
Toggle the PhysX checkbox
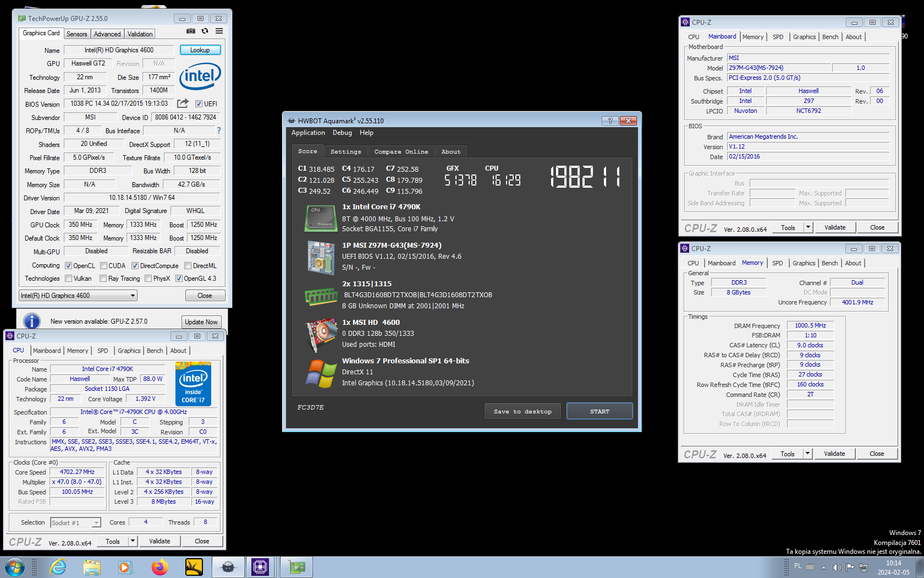pyautogui.click(x=148, y=279)
